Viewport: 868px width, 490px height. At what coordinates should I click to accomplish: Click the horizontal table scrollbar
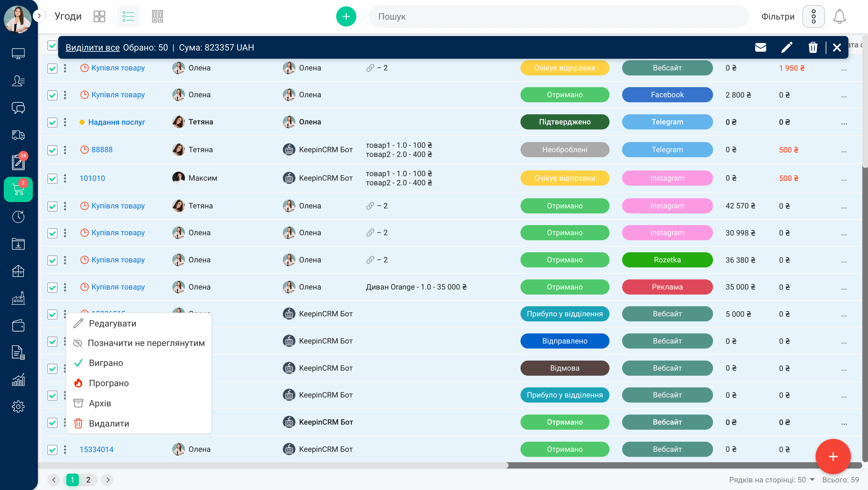[273, 465]
